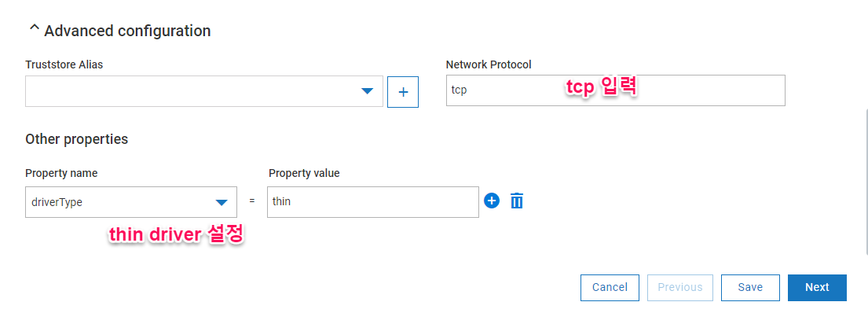Viewport: 868px width, 324px height.
Task: Open the Truststore Alias dropdown
Action: 367,91
